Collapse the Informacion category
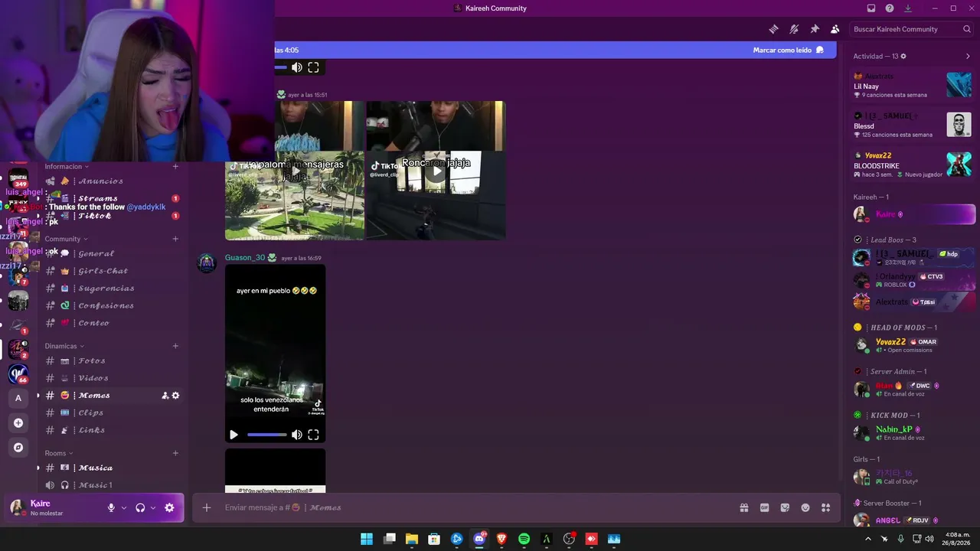Screen dimensions: 980x551 [x=67, y=166]
